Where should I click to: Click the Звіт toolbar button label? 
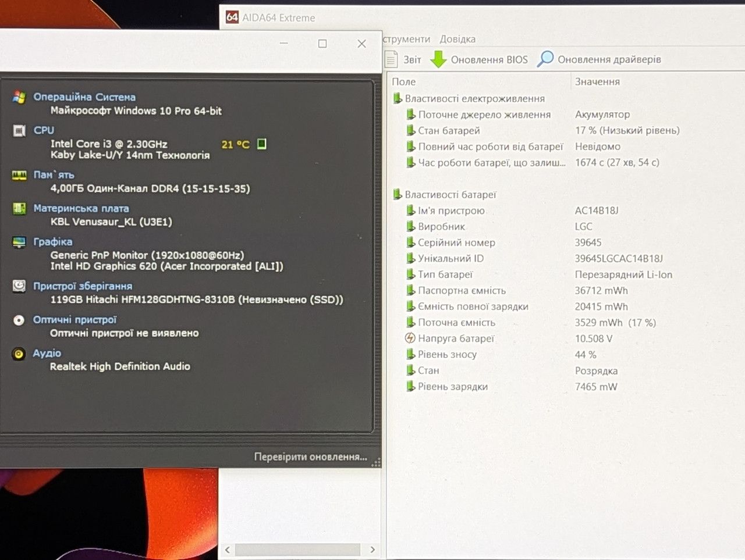pyautogui.click(x=412, y=59)
